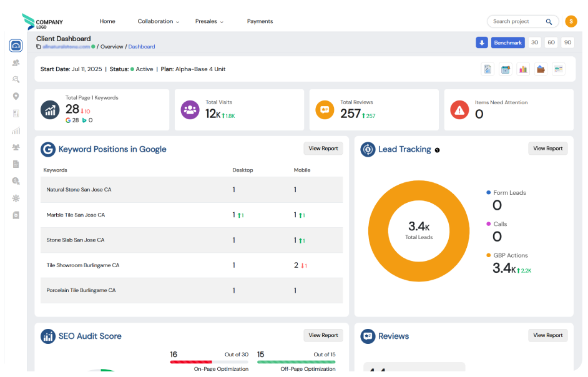Click the colorful bar chart icon

523,69
